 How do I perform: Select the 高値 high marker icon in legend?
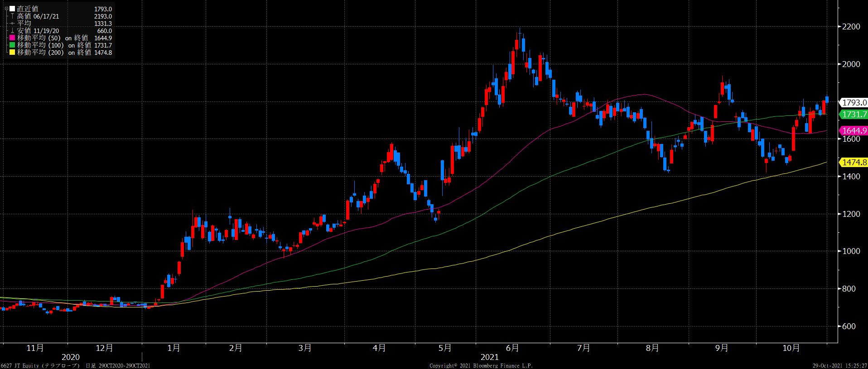[12, 16]
